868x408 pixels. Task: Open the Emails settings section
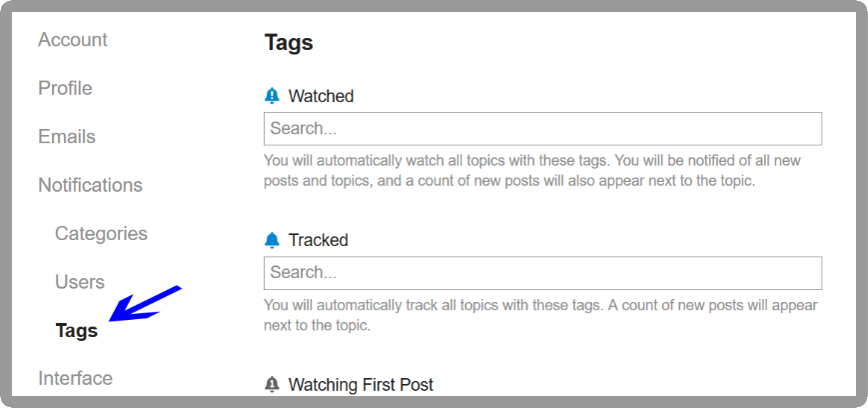pyautogui.click(x=67, y=136)
